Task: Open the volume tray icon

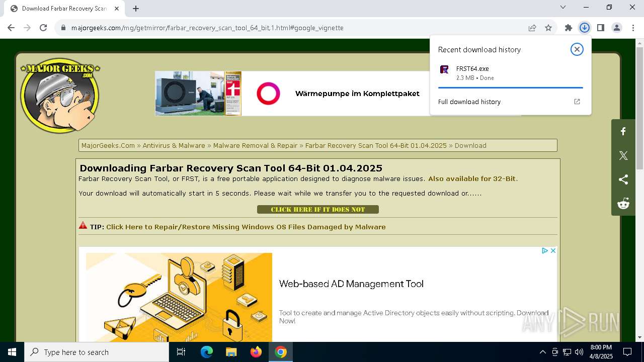Action: 579,352
